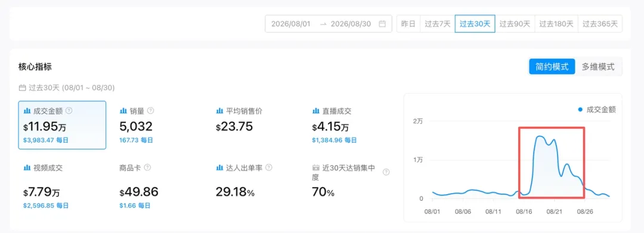Select the 销量 metric card
Image resolution: width=644 pixels, height=233 pixels.
click(158, 125)
